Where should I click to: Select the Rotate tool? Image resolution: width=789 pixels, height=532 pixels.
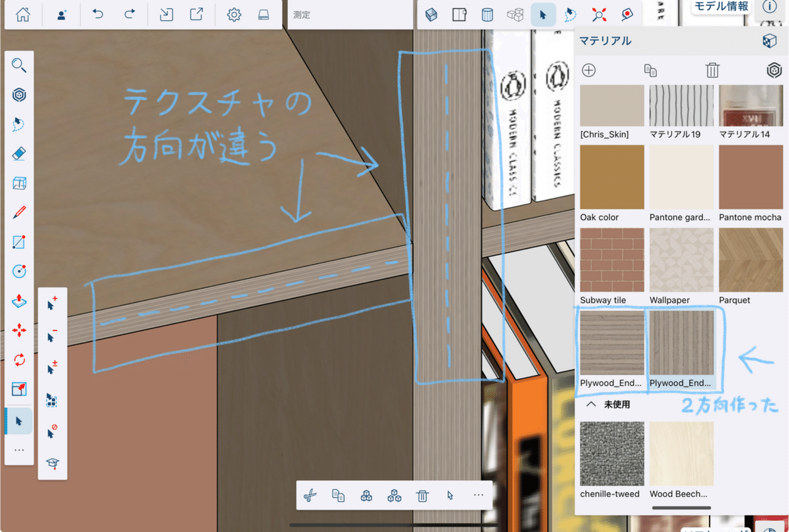click(19, 360)
